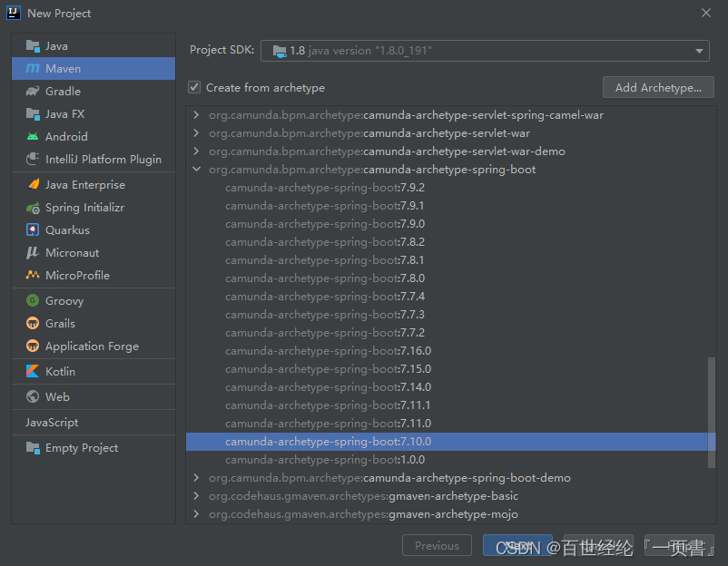728x566 pixels.
Task: Expand camunda-archetype-spring-boot-demo node
Action: (x=196, y=477)
